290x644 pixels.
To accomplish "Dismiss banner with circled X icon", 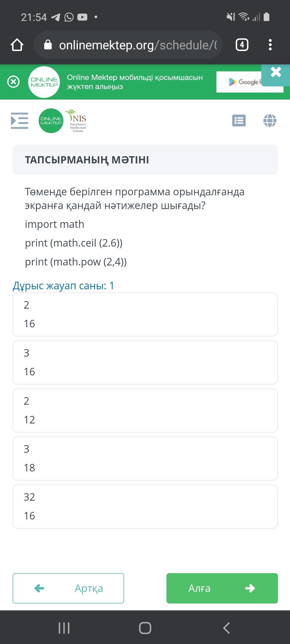I will (13, 82).
